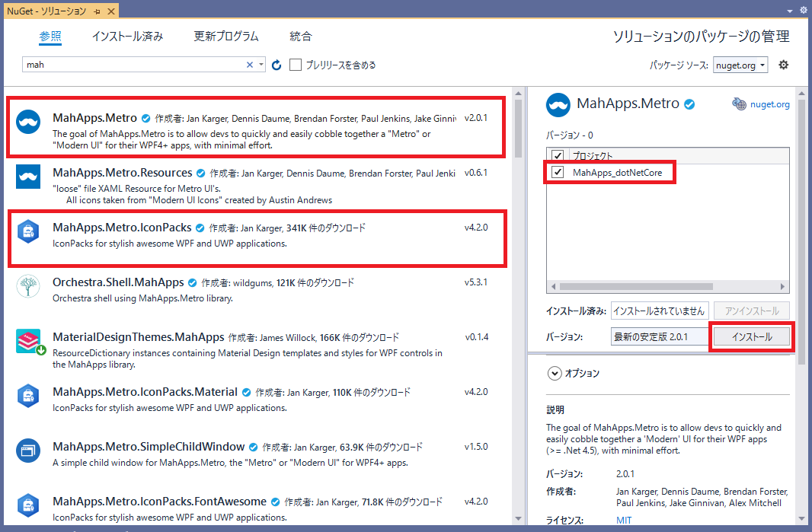Select the MahApps.Metro.IconPacks.Material package title
The image size is (812, 532).
pyautogui.click(x=145, y=392)
